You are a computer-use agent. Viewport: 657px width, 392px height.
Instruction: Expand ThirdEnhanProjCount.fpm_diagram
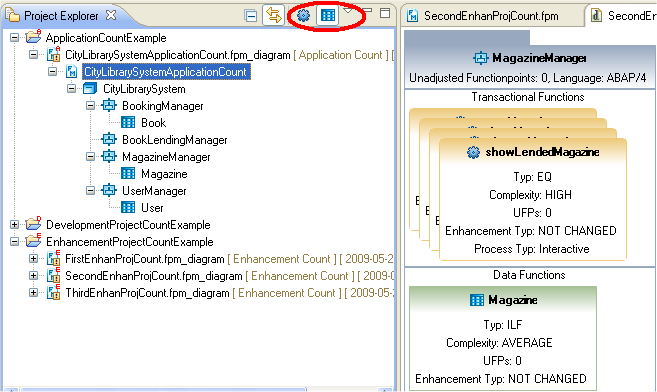pos(34,292)
